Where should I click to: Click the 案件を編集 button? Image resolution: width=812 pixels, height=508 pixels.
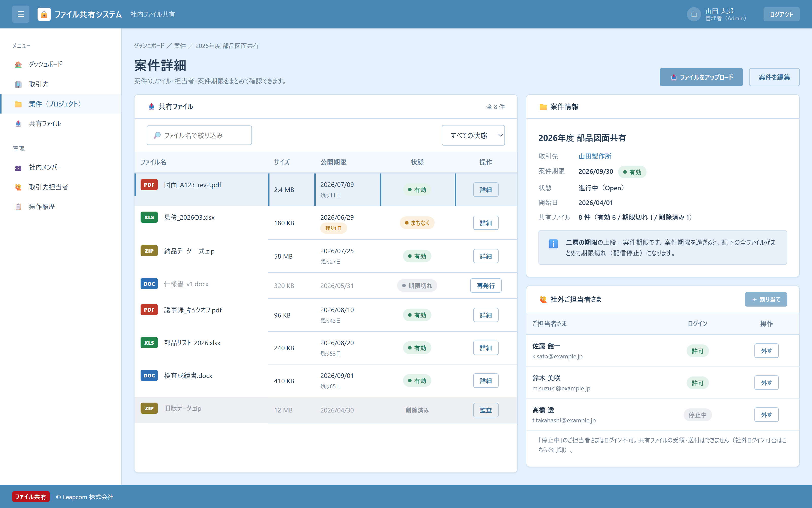tap(774, 77)
